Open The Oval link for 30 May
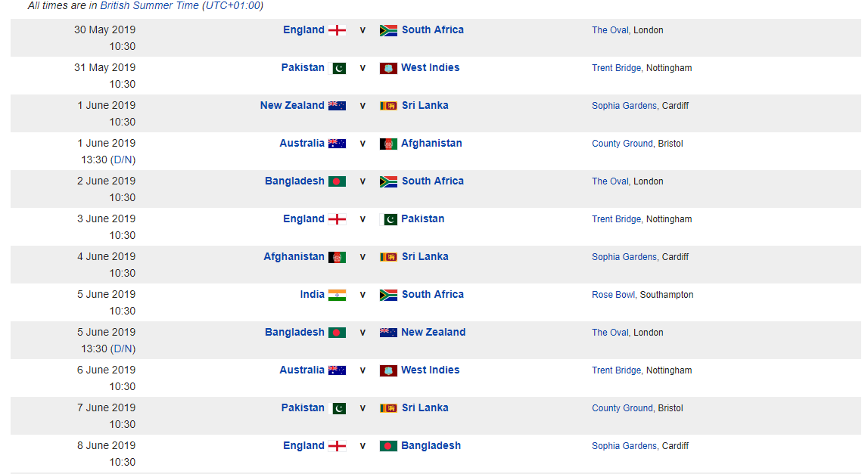Viewport: 868px width, 474px height. [x=610, y=30]
